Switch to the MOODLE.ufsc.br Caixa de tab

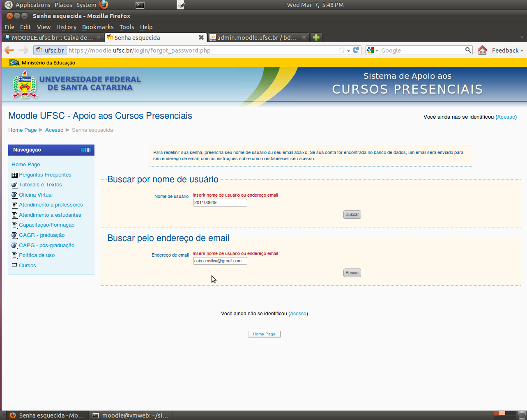tap(53, 37)
